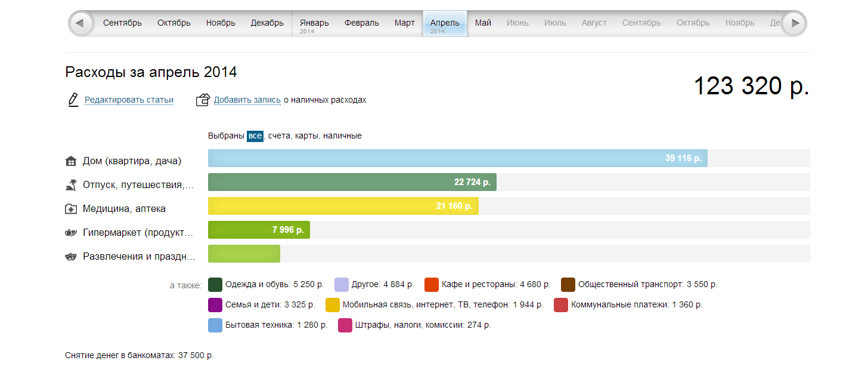
Task: Click the pencil icon for editing categories
Action: click(73, 100)
